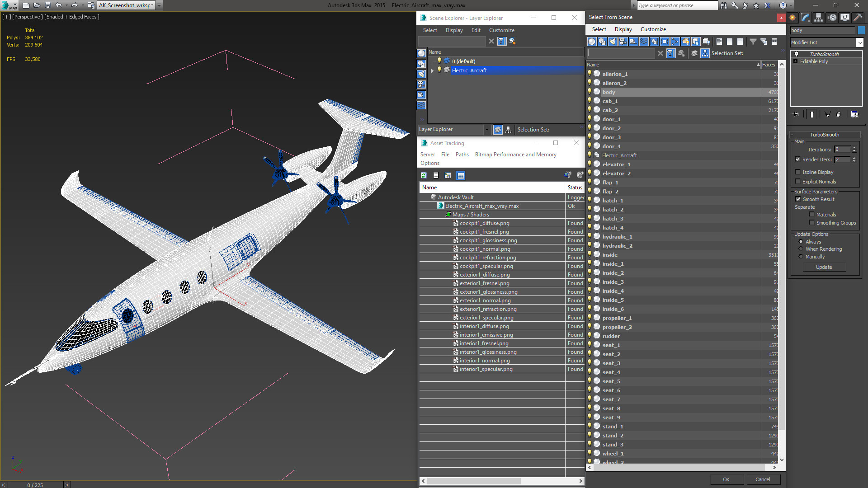The height and width of the screenshot is (488, 868).
Task: Click Configure Modifier Sets icon
Action: click(x=854, y=114)
